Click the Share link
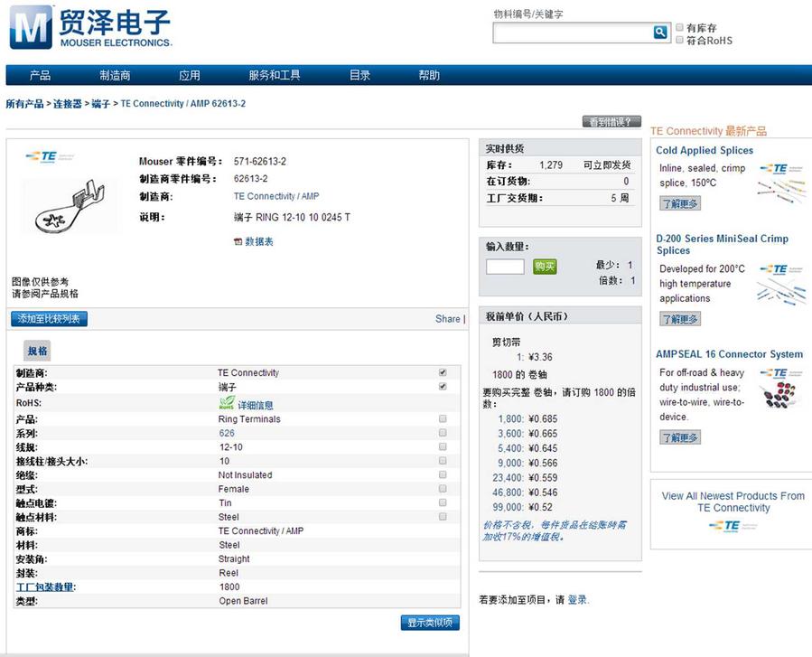This screenshot has height=657, width=812. [x=447, y=319]
